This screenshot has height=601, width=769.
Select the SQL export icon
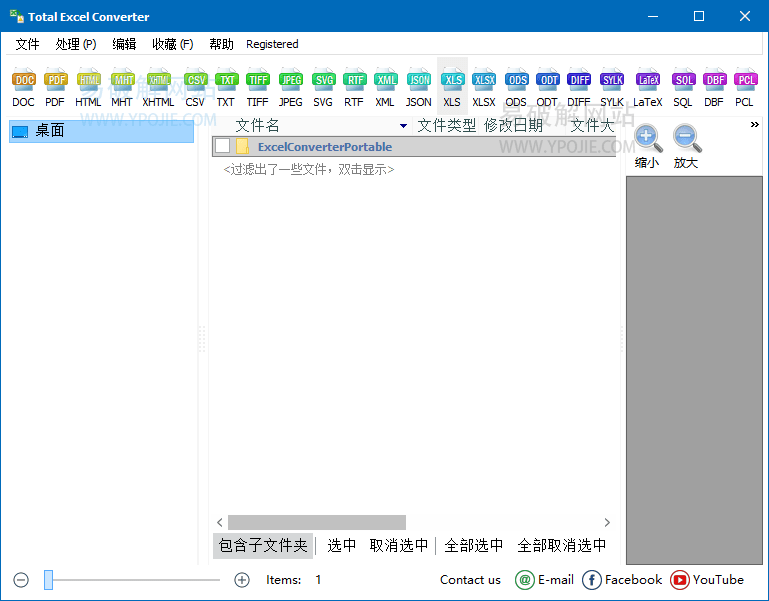[683, 87]
